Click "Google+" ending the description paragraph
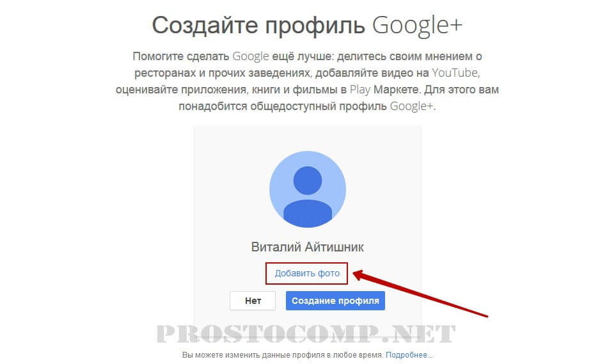This screenshot has width=616, height=364. pyautogui.click(x=412, y=106)
